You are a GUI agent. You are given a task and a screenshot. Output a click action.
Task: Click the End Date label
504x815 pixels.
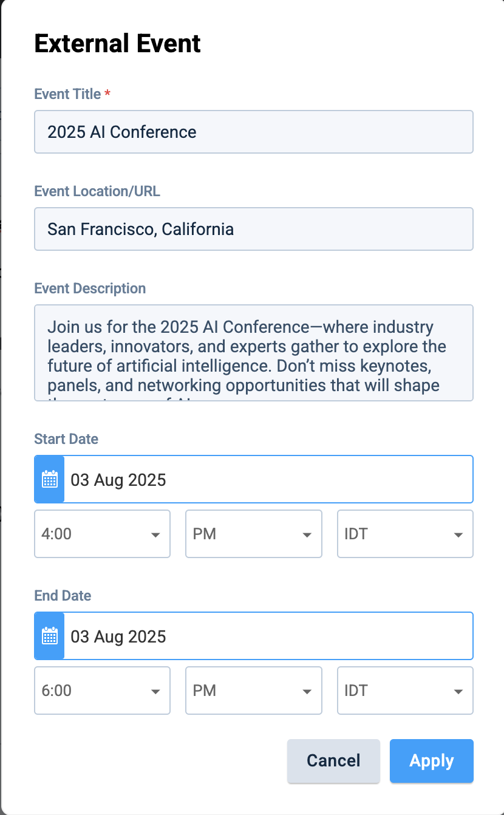point(63,596)
